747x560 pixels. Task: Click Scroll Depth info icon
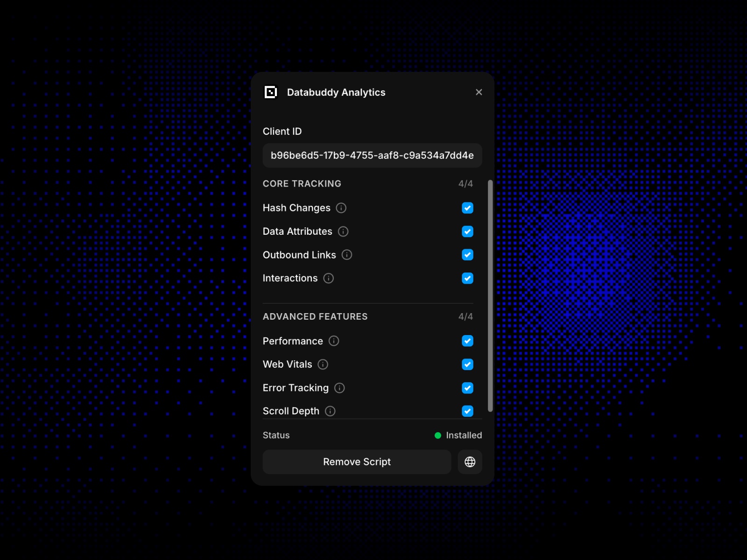(x=330, y=411)
